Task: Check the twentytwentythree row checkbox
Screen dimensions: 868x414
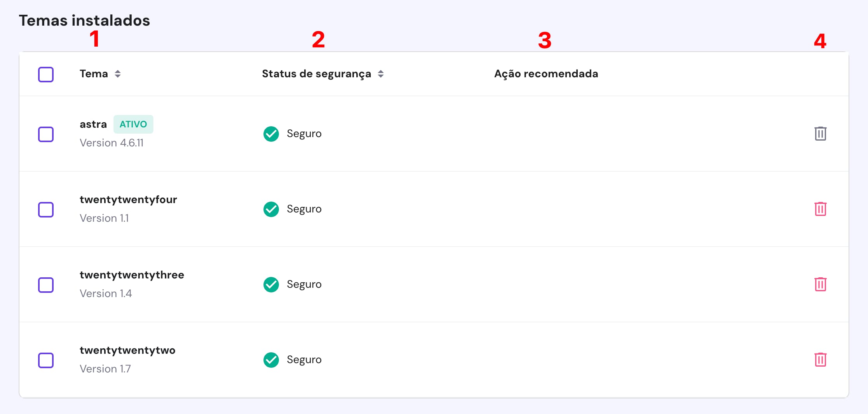Action: click(45, 285)
